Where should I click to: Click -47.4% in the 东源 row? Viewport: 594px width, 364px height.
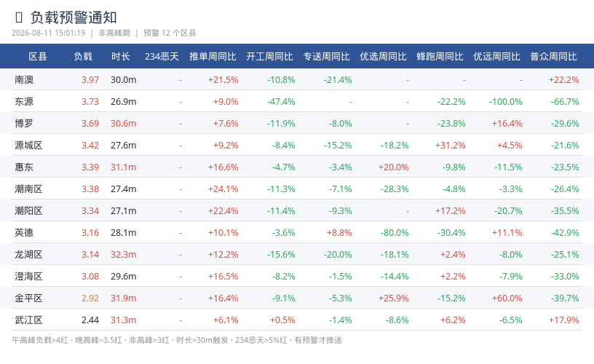[281, 101]
